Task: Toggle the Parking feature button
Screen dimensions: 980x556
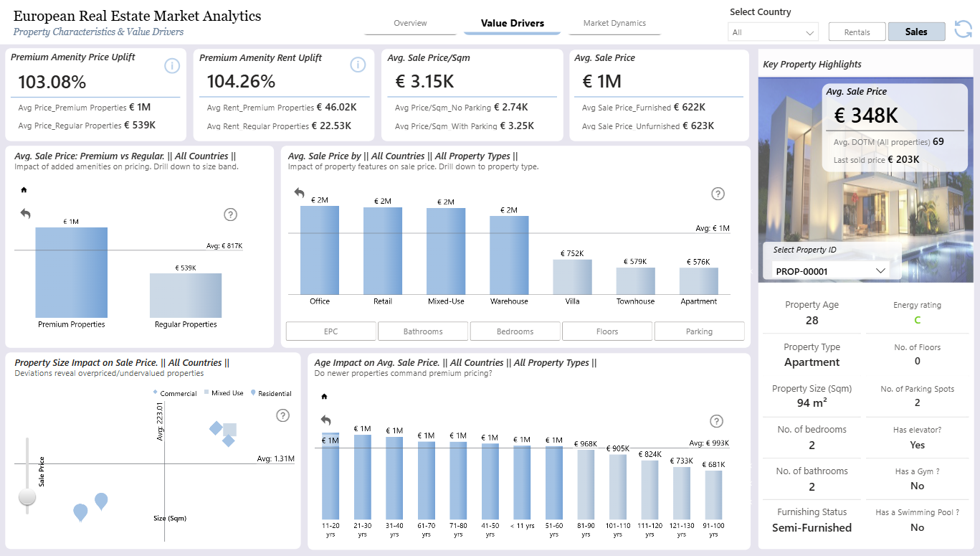Action: point(699,331)
